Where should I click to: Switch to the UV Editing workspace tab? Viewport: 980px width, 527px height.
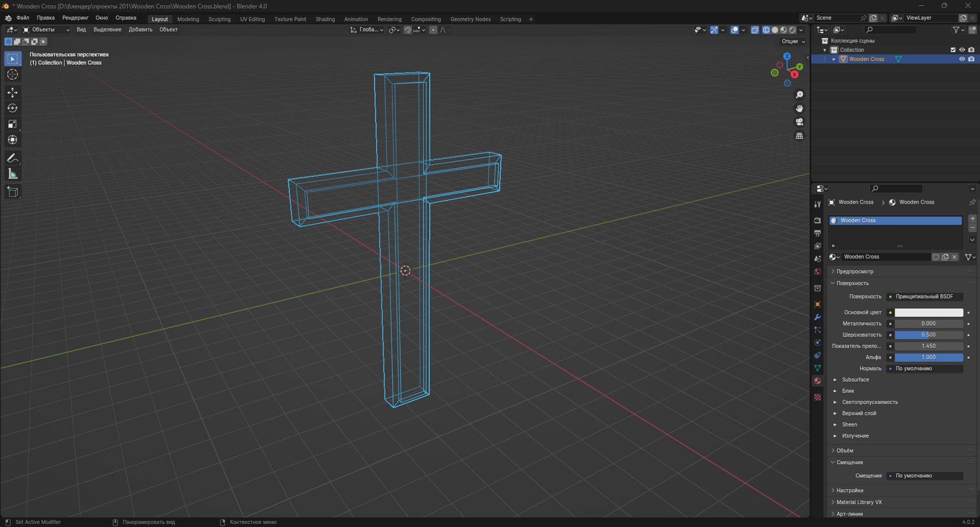click(x=253, y=19)
